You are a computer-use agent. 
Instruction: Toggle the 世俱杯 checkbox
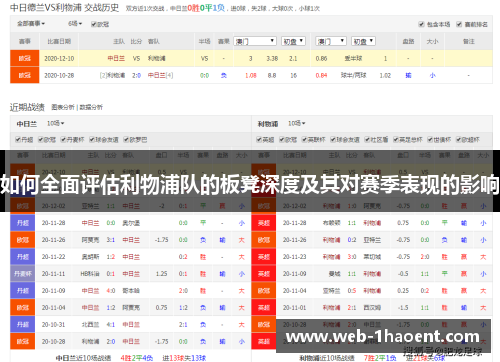point(430,139)
